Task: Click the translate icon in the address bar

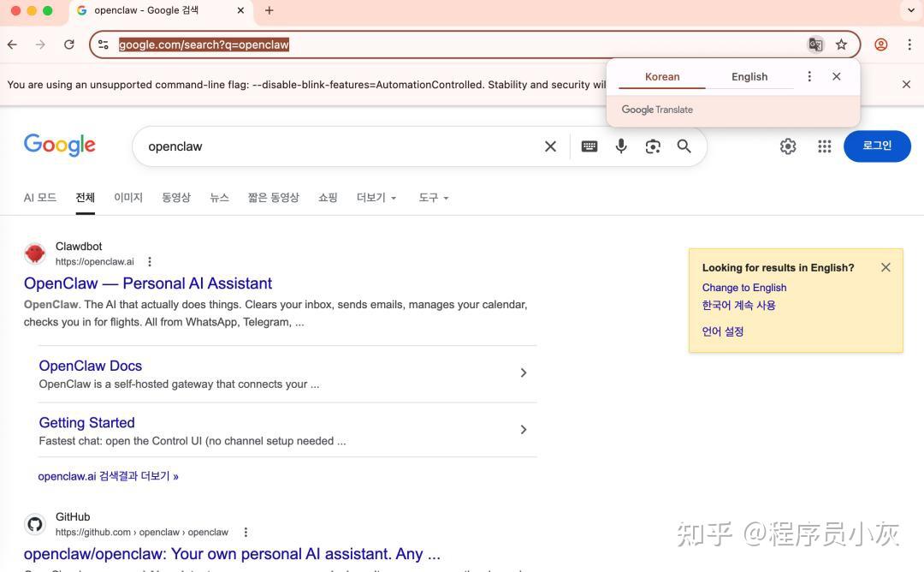Action: pos(815,44)
